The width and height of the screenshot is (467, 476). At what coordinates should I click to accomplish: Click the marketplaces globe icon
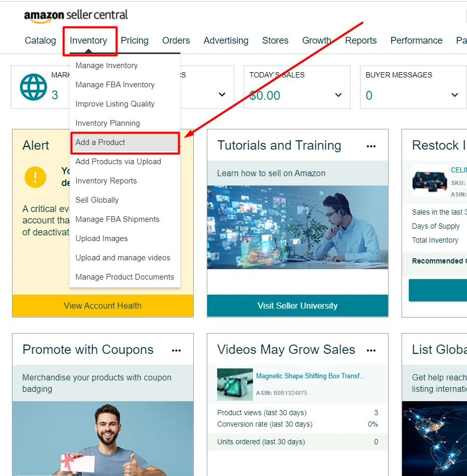point(33,87)
